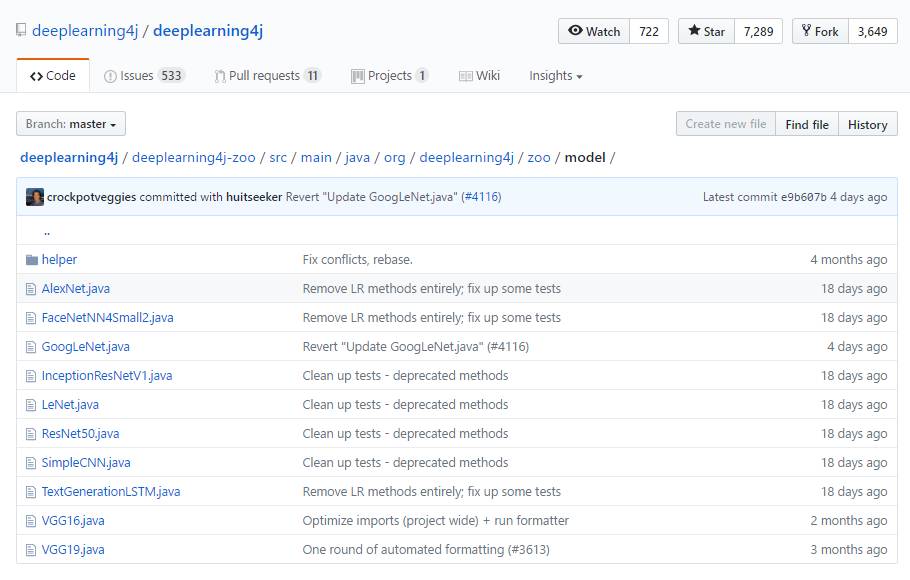Click the repository book icon

pos(21,30)
